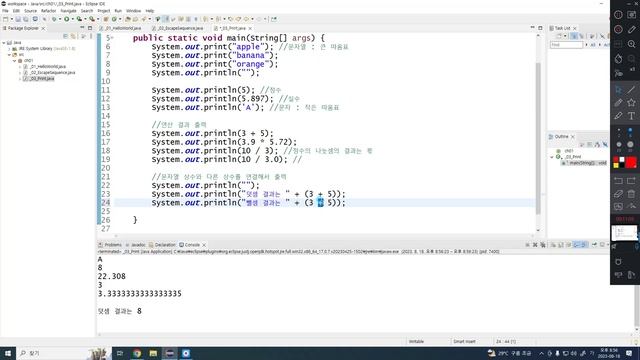Expand the JRE System Library node
This screenshot has height=360, width=640.
9,49
